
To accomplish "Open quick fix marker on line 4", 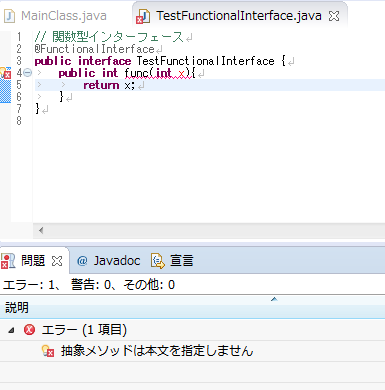I will pos(5,73).
